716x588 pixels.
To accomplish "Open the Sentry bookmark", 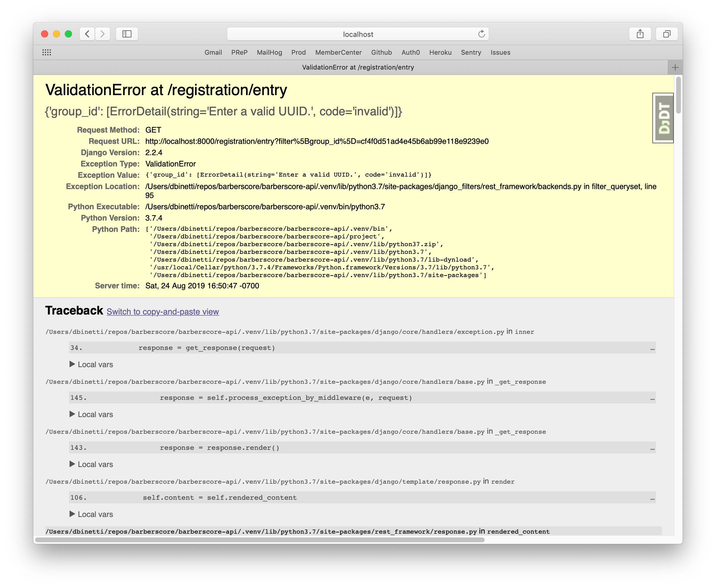I will coord(471,53).
